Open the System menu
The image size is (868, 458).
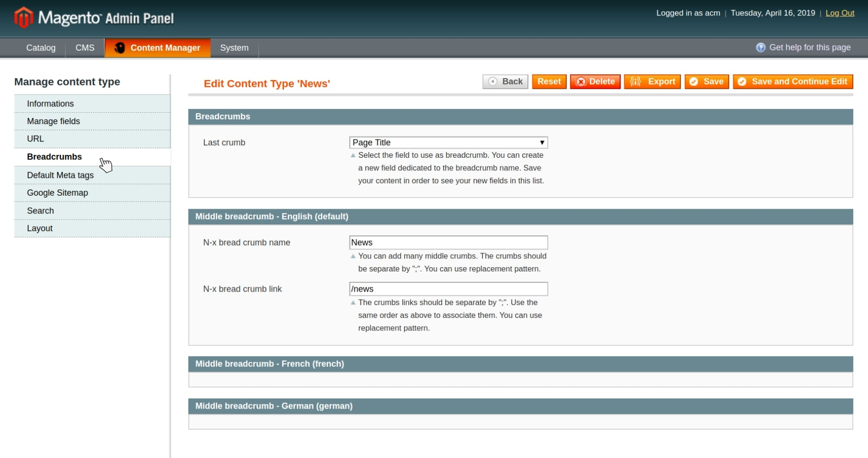(234, 48)
